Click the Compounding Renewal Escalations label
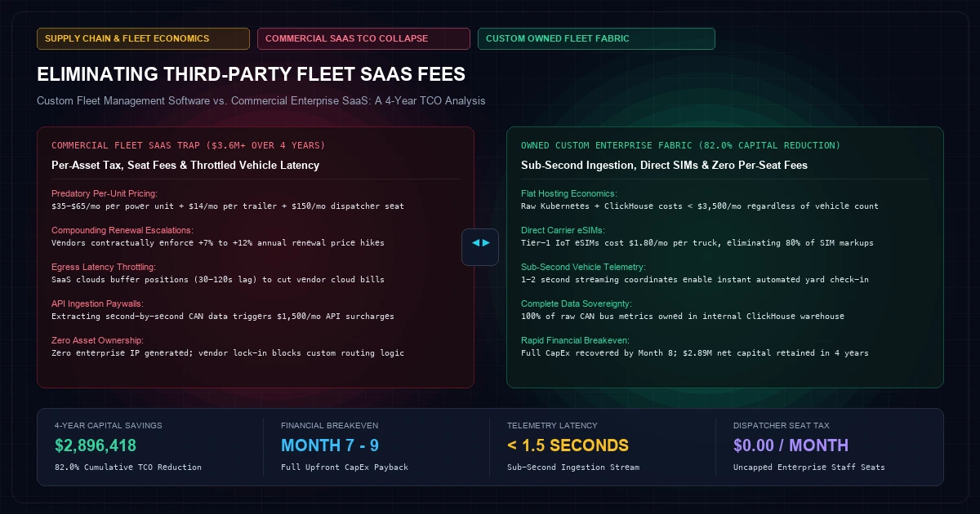This screenshot has width=980, height=514. pos(122,231)
